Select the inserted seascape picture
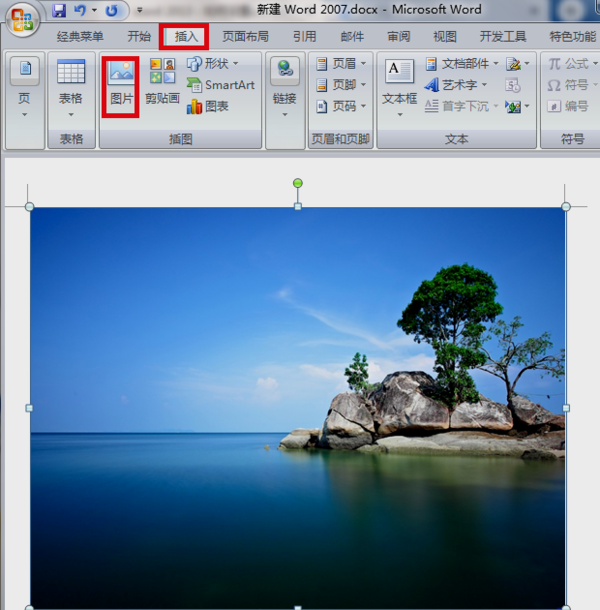 [x=298, y=408]
